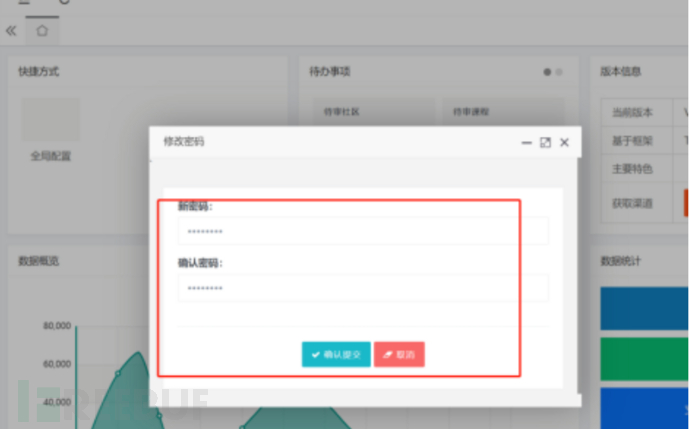Click the 确认密码 password field
The image size is (690, 429).
(363, 288)
